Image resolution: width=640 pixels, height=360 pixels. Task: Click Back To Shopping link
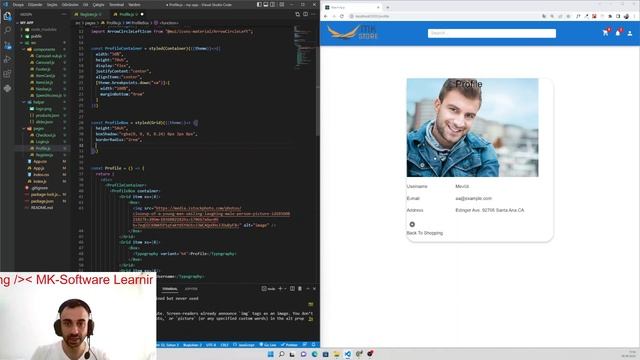click(424, 233)
